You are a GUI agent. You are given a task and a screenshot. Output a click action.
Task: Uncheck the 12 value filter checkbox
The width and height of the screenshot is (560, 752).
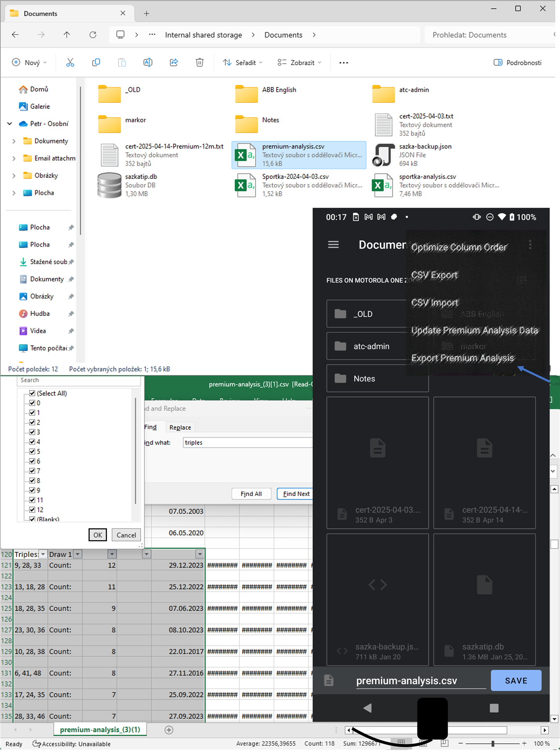[x=32, y=510]
